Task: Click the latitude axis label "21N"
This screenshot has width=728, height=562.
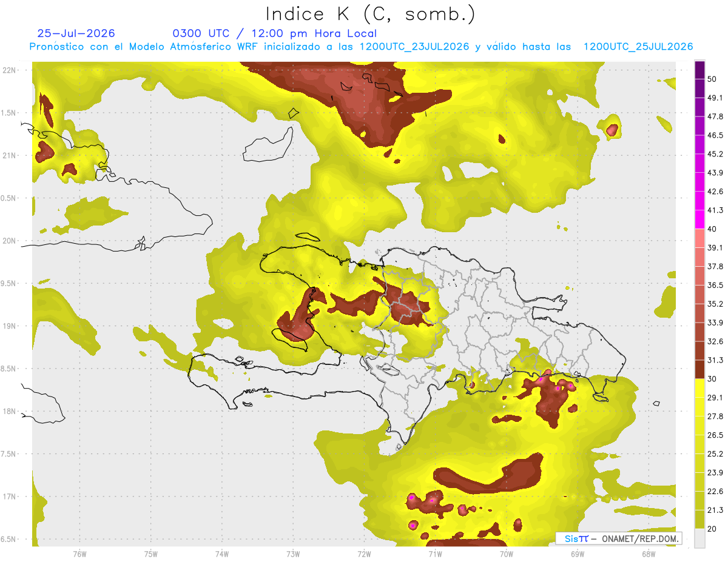Action: [x=9, y=156]
